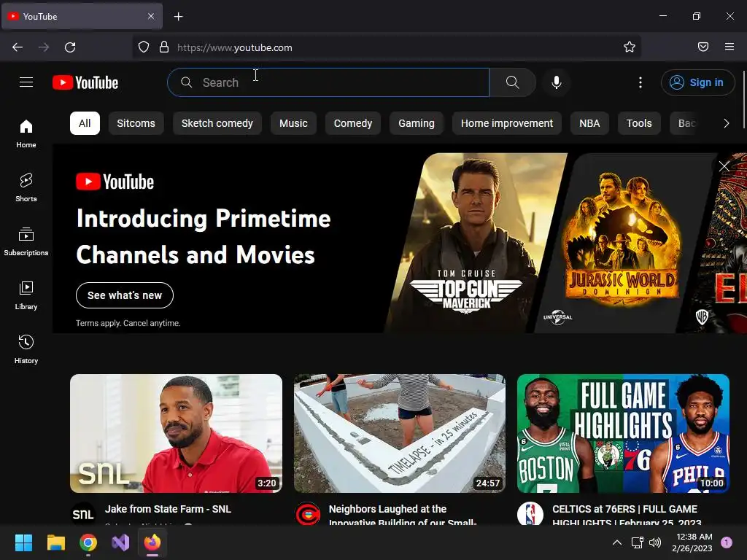Select the Music chip
The image size is (747, 560).
293,123
